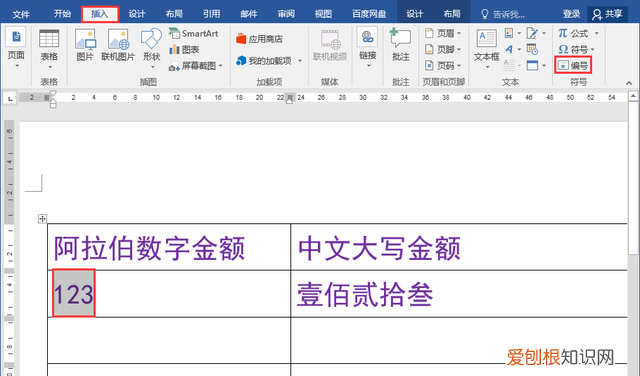Click the 联机图片 (Online Pictures) icon

118,45
